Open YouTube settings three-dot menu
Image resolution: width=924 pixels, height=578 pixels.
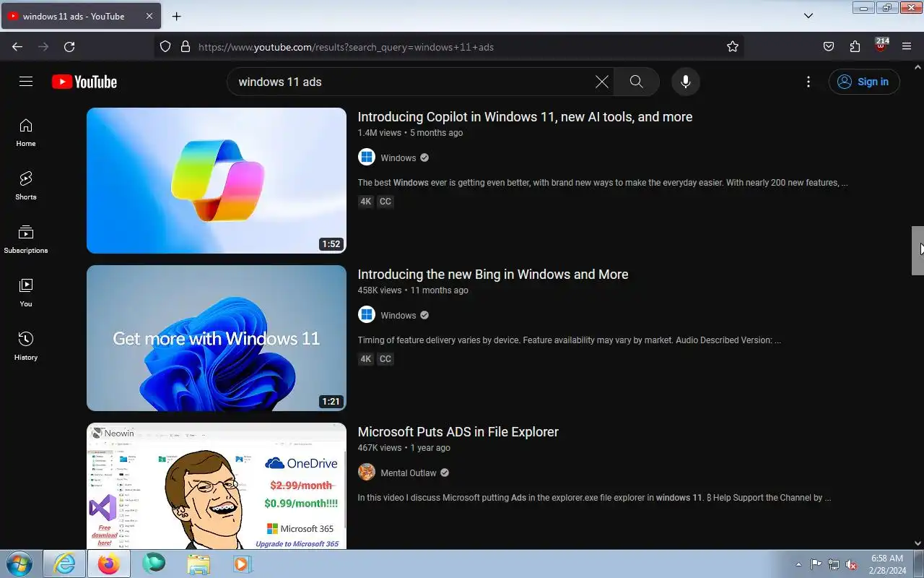point(808,82)
